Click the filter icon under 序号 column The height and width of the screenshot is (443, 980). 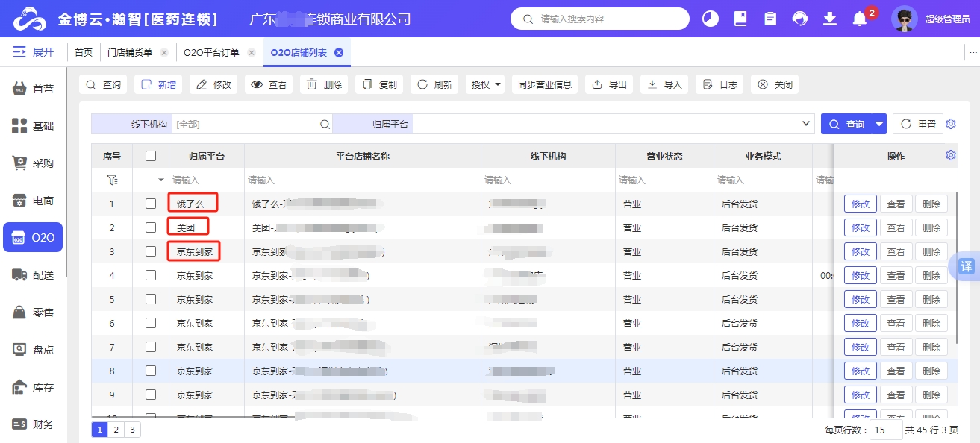click(112, 180)
